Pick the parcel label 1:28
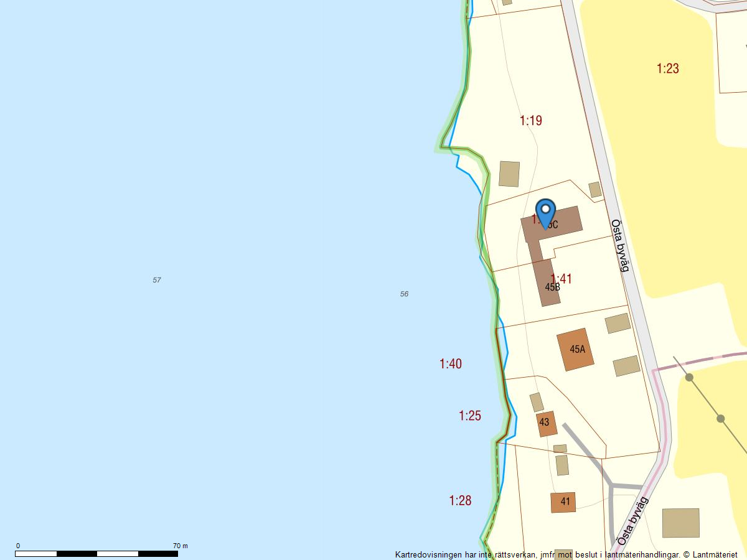The height and width of the screenshot is (560, 747). [x=460, y=500]
